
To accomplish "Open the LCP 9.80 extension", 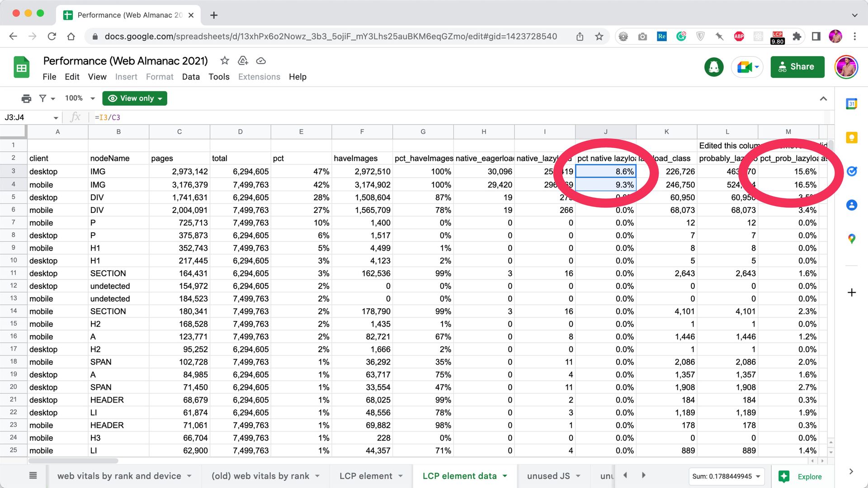I will 778,38.
